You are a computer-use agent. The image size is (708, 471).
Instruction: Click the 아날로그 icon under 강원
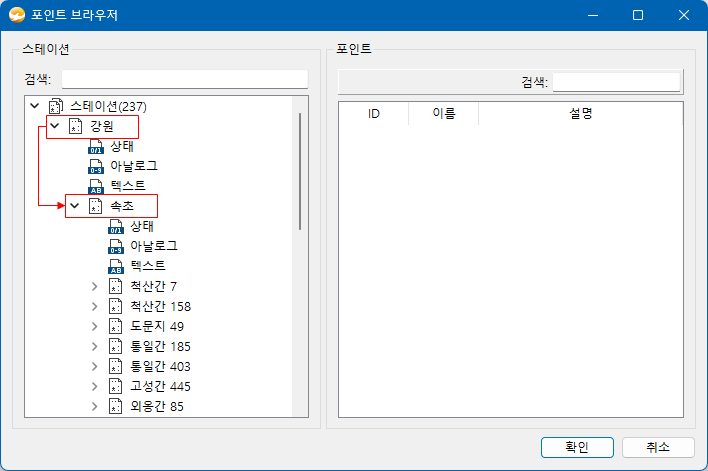pos(96,166)
